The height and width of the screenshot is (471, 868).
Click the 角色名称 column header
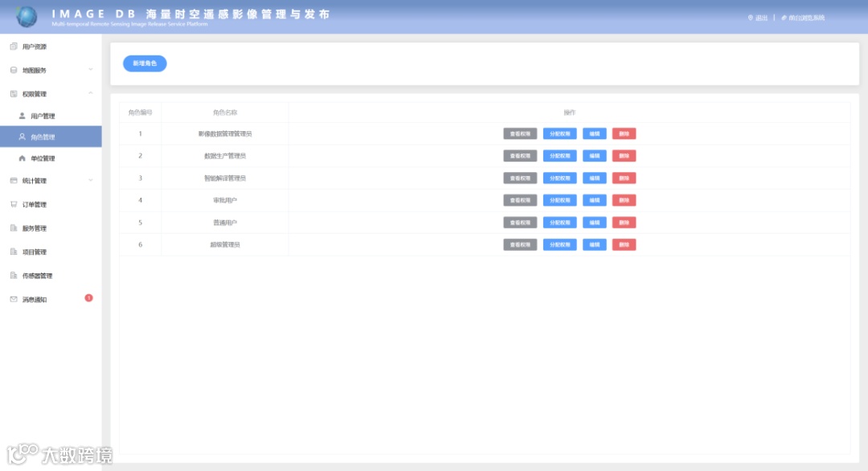point(225,113)
